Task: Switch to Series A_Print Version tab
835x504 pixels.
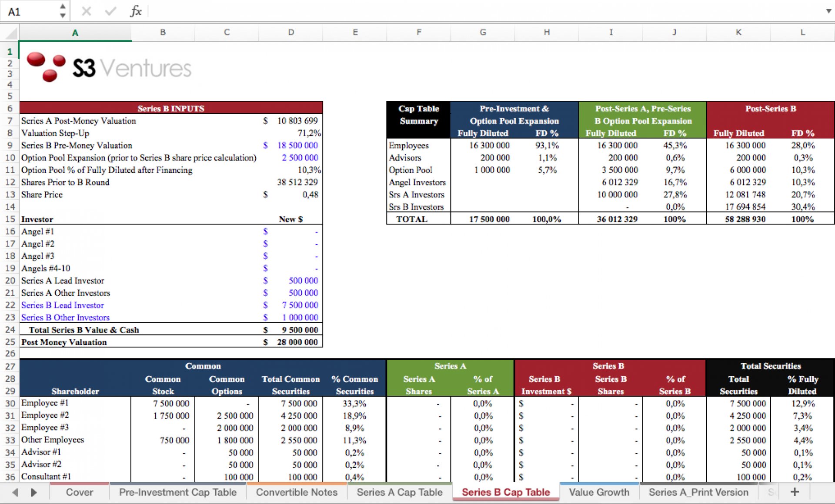Action: coord(698,492)
